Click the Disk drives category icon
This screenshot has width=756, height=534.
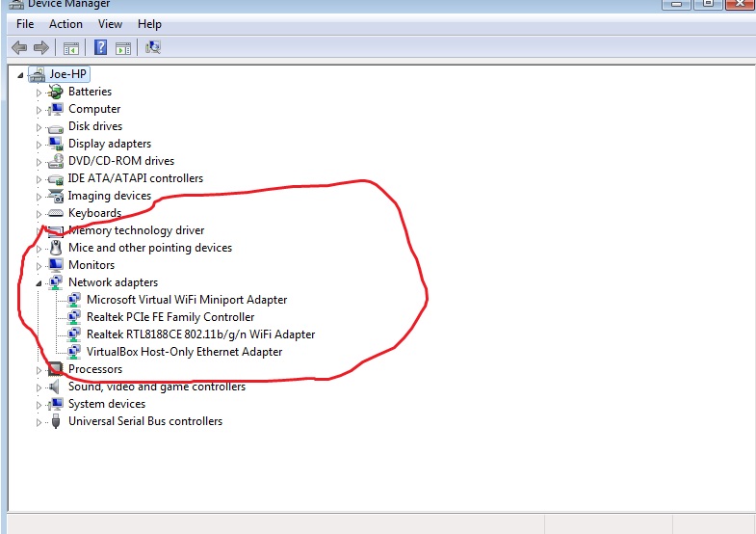coord(56,127)
